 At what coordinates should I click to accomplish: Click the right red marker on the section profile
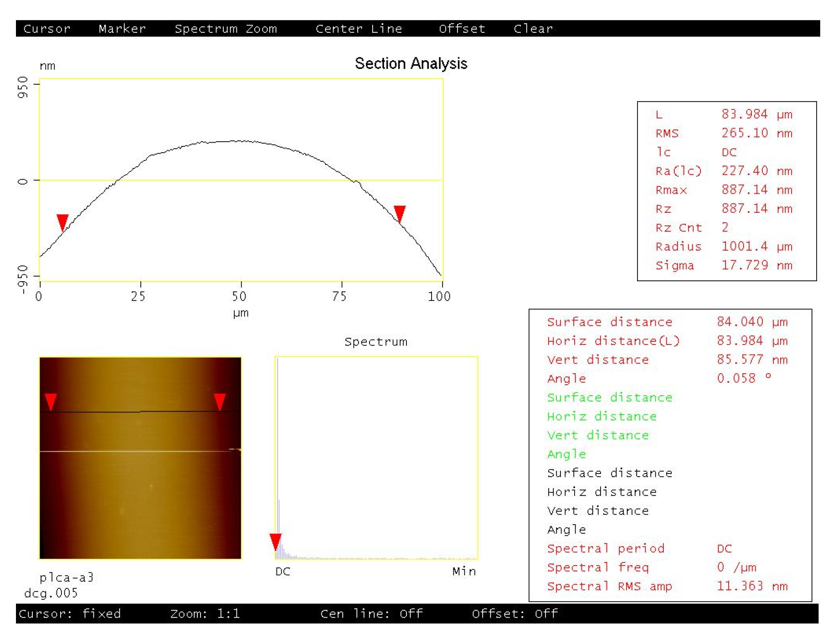(x=400, y=213)
